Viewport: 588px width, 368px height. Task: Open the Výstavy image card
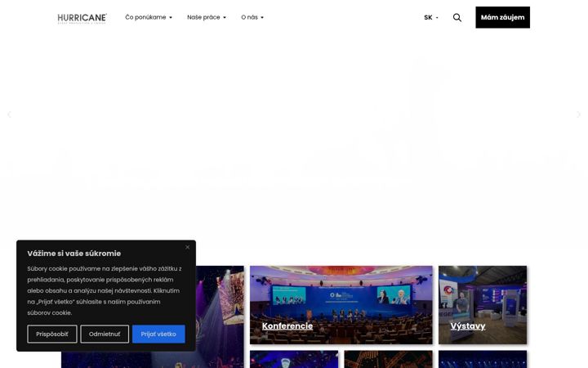click(483, 305)
